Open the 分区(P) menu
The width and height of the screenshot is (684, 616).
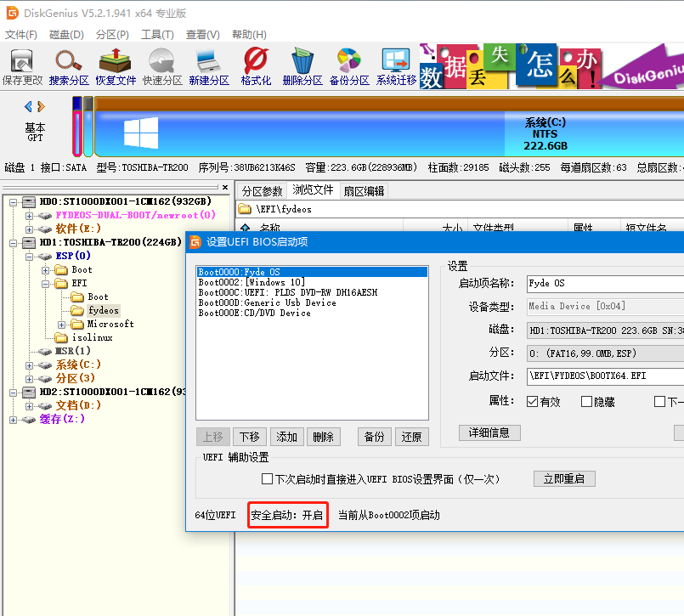pyautogui.click(x=112, y=35)
